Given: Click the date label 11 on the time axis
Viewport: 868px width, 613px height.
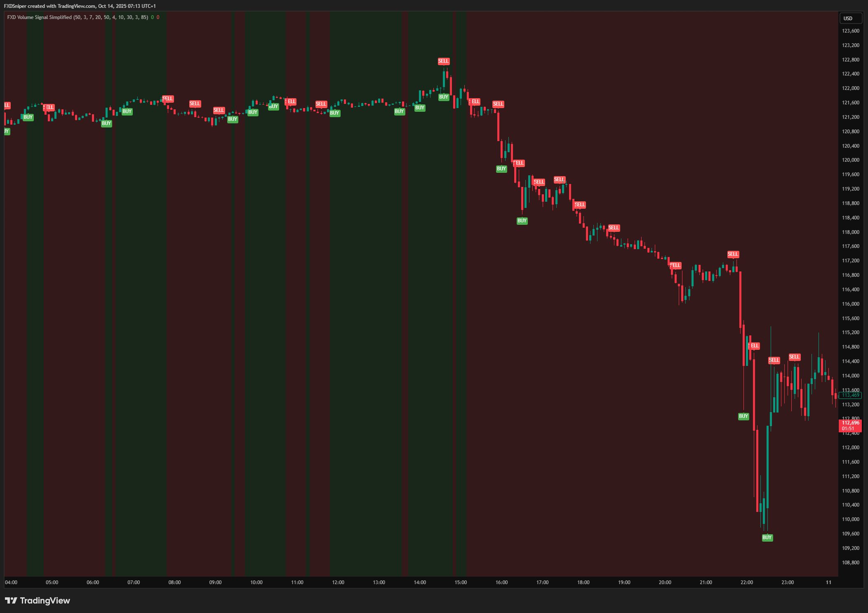Looking at the screenshot, I should [828, 582].
